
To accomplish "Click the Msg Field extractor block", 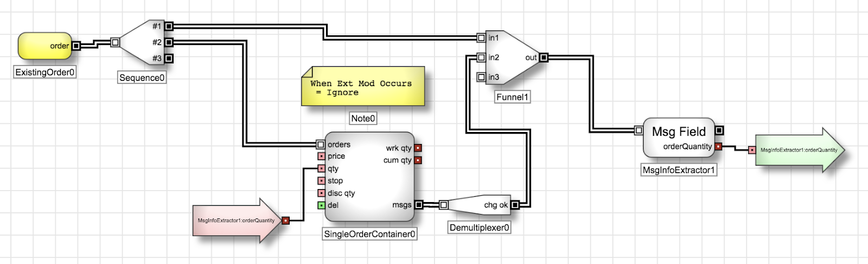I will tap(678, 137).
